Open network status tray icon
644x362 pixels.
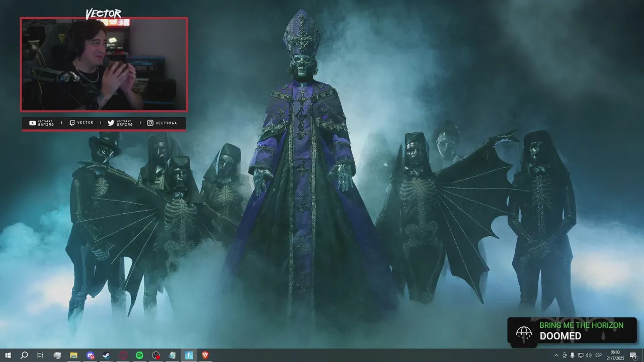pos(581,355)
